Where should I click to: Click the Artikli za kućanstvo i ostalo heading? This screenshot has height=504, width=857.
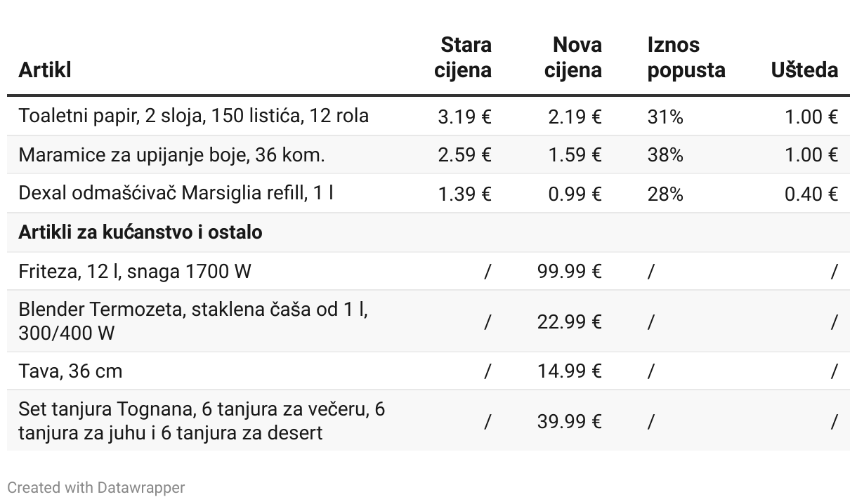[x=140, y=232]
